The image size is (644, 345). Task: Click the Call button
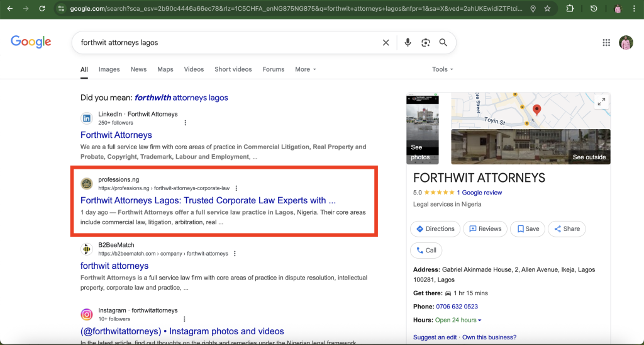pyautogui.click(x=426, y=251)
